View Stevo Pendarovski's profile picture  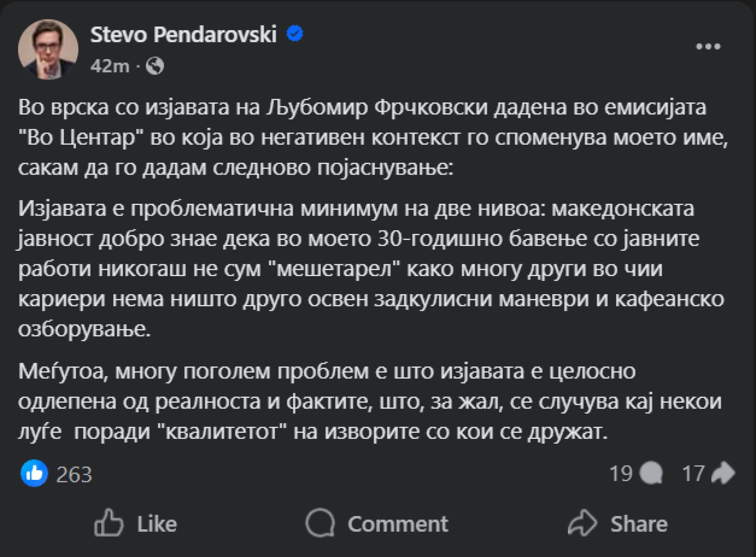[x=48, y=49]
